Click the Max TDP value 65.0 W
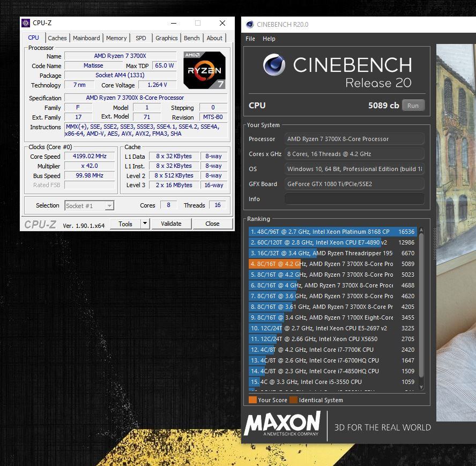The height and width of the screenshot is (466, 476). point(164,65)
